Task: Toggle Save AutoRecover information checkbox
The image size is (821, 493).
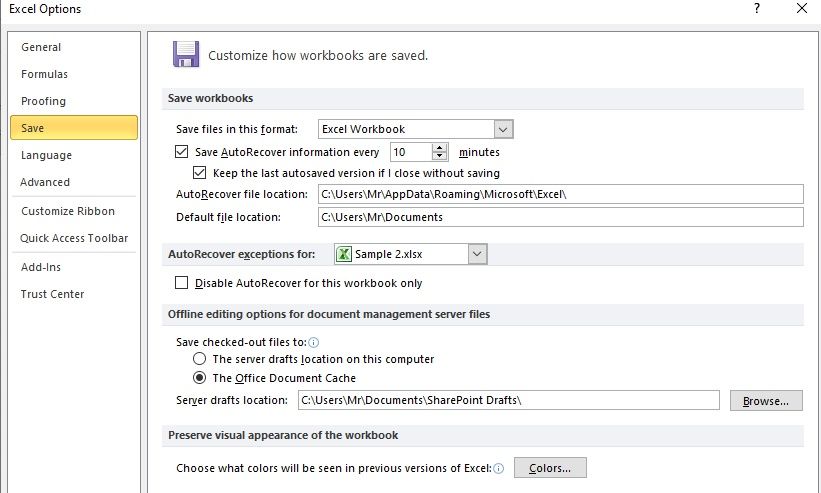Action: pos(182,152)
